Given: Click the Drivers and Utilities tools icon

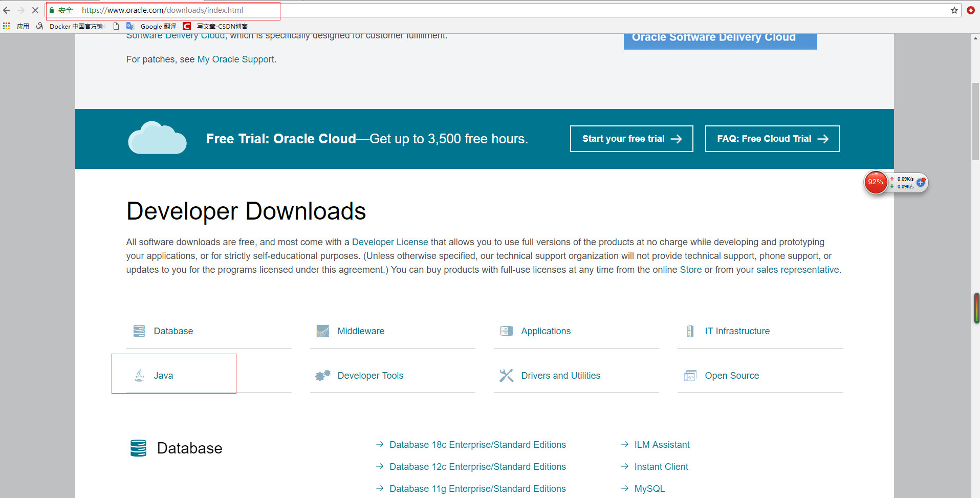Looking at the screenshot, I should tap(507, 376).
